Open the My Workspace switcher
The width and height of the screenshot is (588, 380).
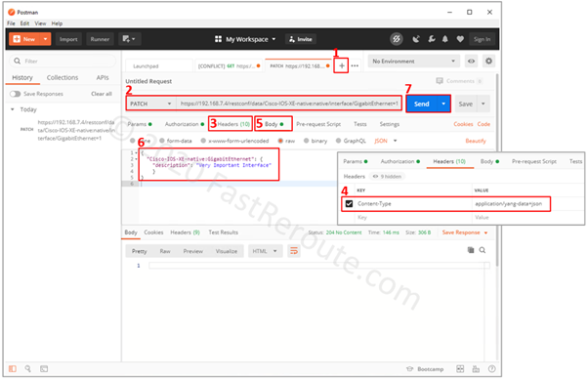click(245, 39)
